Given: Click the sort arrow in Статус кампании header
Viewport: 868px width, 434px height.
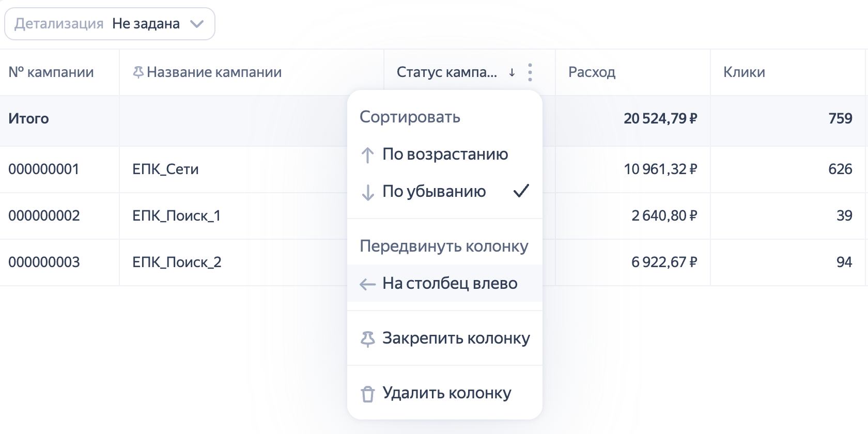Looking at the screenshot, I should (512, 72).
